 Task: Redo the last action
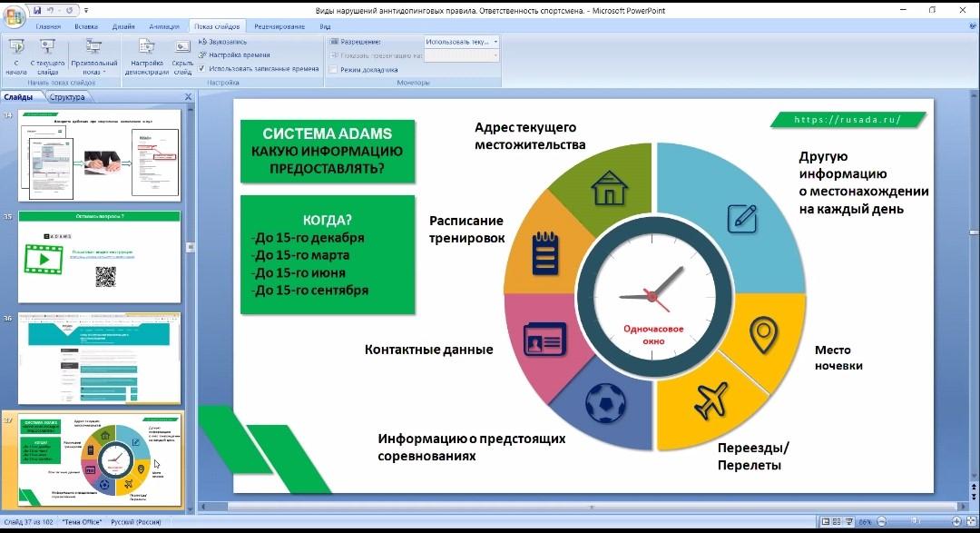[x=69, y=10]
